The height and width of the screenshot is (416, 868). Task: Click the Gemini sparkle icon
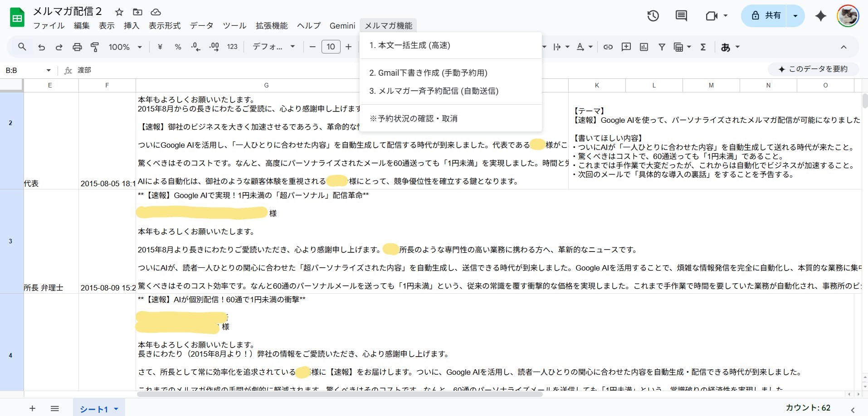pyautogui.click(x=820, y=16)
